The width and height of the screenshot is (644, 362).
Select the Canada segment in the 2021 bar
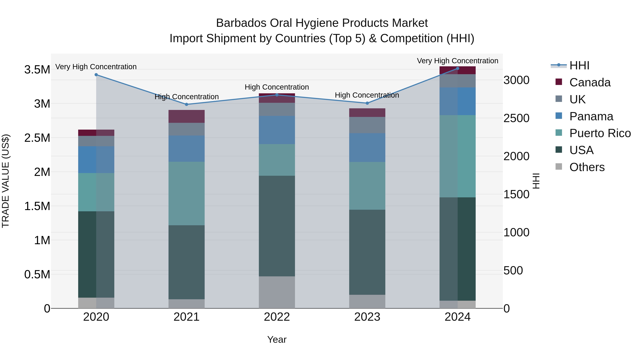click(x=187, y=116)
